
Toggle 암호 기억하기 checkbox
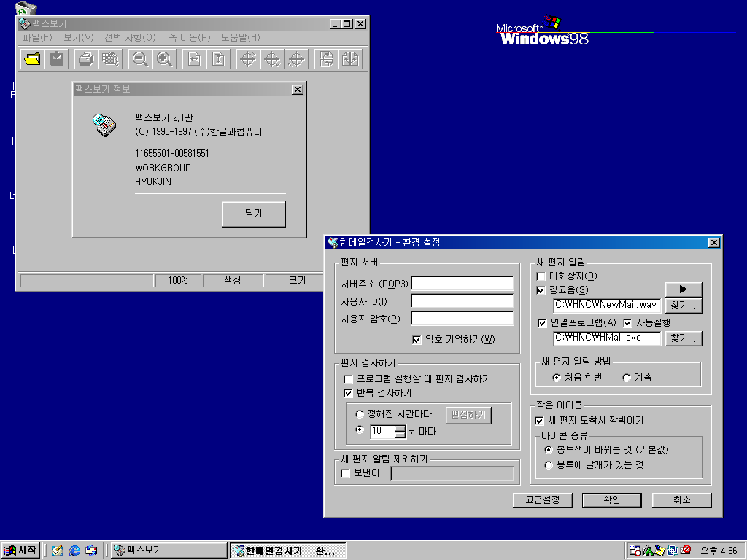417,340
